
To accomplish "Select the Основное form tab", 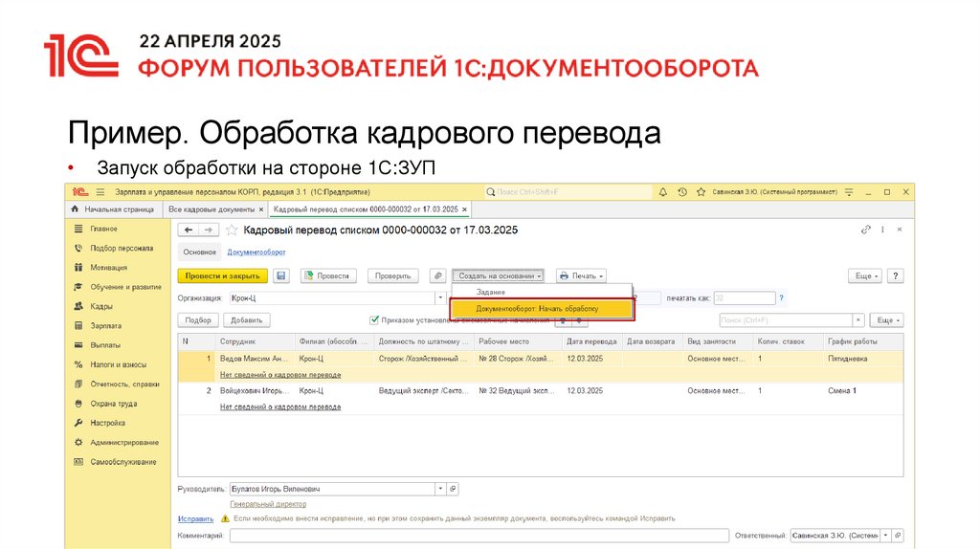I will tap(199, 252).
